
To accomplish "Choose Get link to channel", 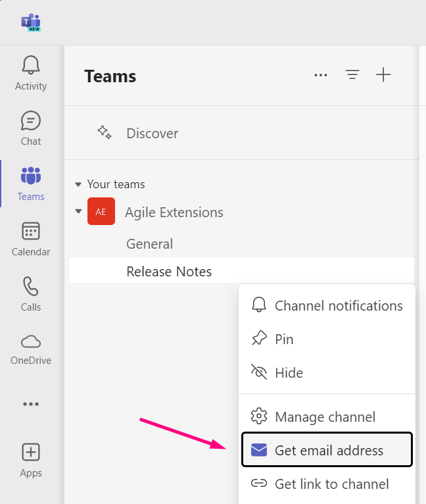I will pyautogui.click(x=327, y=484).
